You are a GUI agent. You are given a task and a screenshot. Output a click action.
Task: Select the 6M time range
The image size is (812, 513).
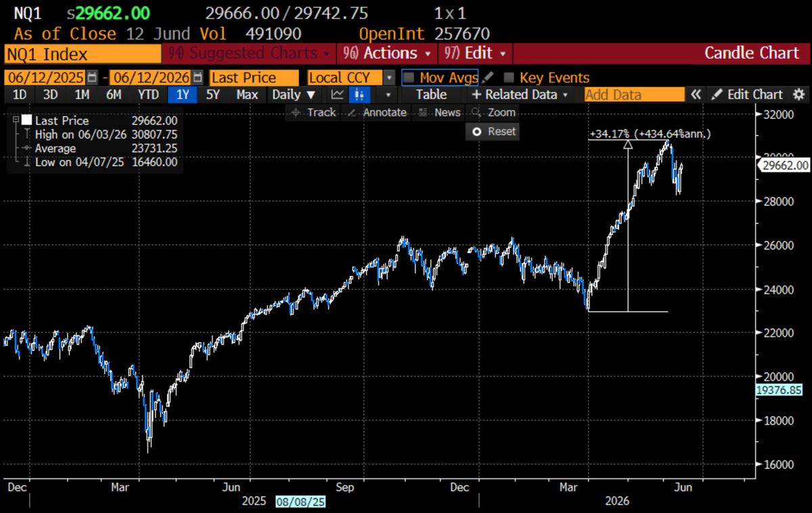[114, 95]
